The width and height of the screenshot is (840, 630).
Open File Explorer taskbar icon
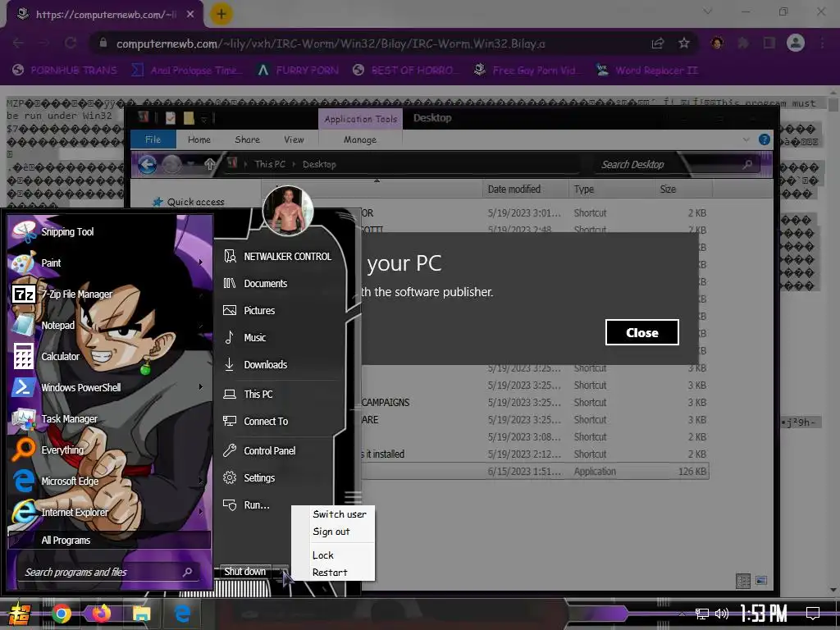pyautogui.click(x=141, y=614)
